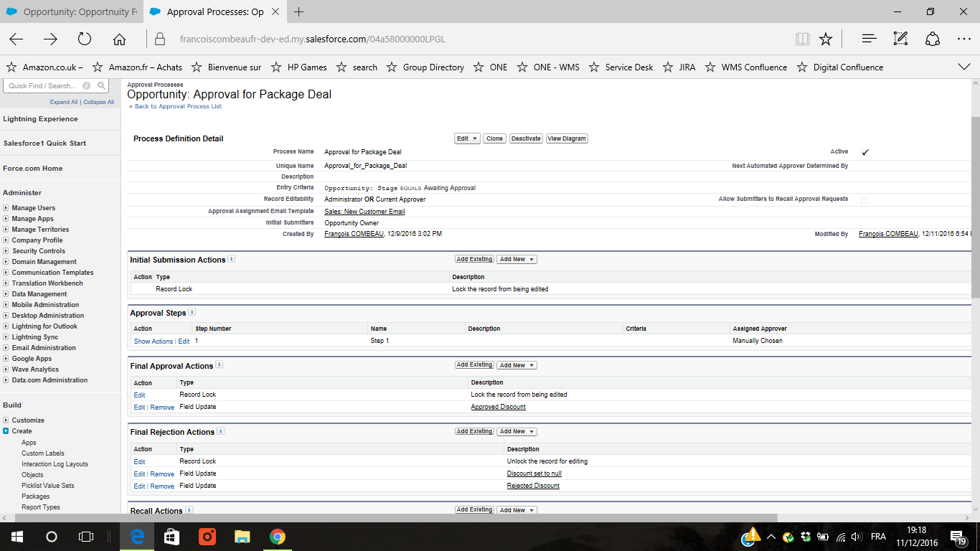Open Salesforce1 Quick Start sidebar item
The image size is (980, 551).
pos(44,143)
